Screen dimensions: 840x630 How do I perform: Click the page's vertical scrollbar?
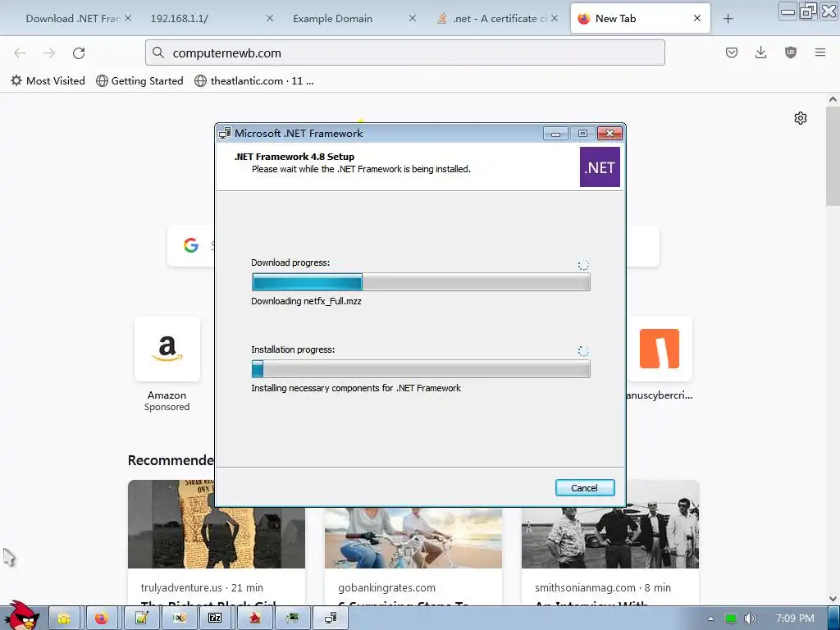click(833, 155)
